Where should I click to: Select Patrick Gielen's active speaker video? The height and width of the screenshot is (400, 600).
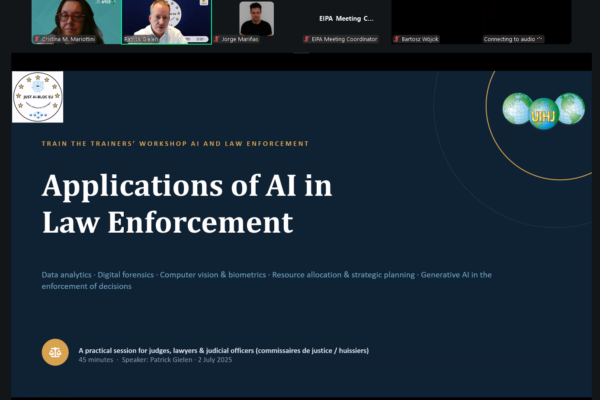tap(166, 22)
